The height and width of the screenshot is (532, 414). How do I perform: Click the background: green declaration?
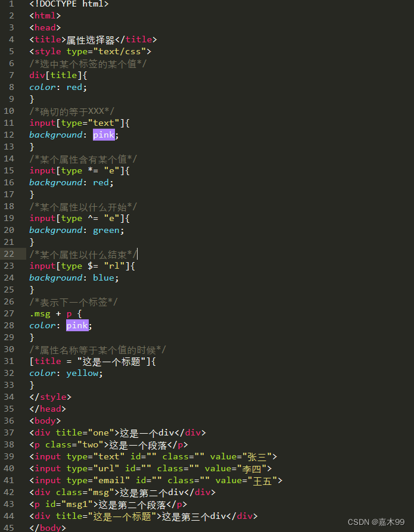[77, 230]
